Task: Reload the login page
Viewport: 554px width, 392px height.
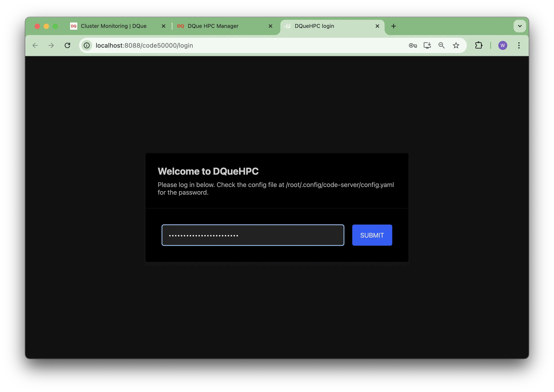Action: [x=67, y=45]
